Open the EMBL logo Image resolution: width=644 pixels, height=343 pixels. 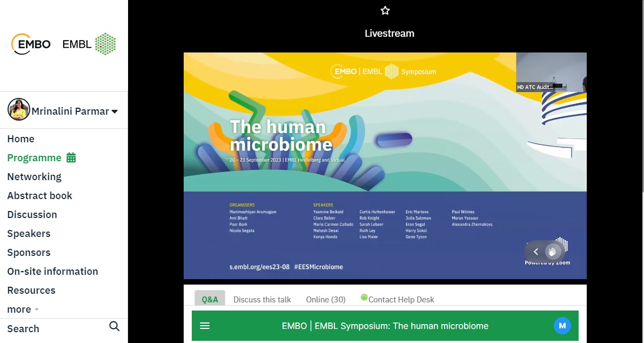click(89, 44)
